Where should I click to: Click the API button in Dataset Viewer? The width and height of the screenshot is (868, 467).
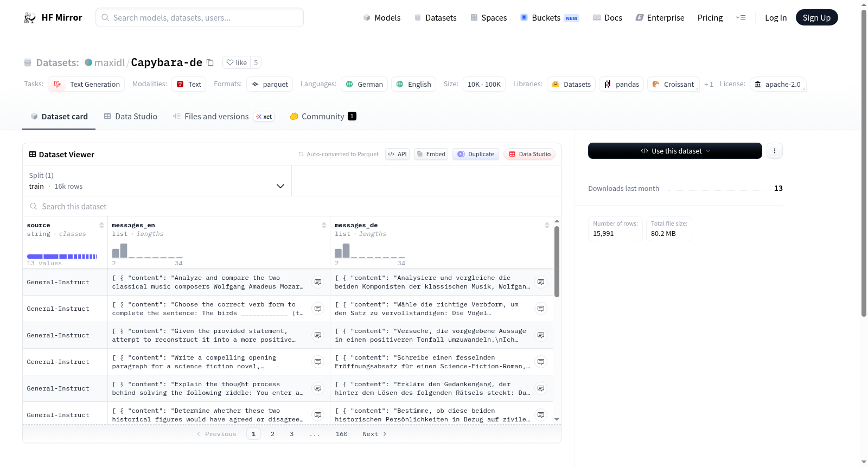pyautogui.click(x=397, y=154)
